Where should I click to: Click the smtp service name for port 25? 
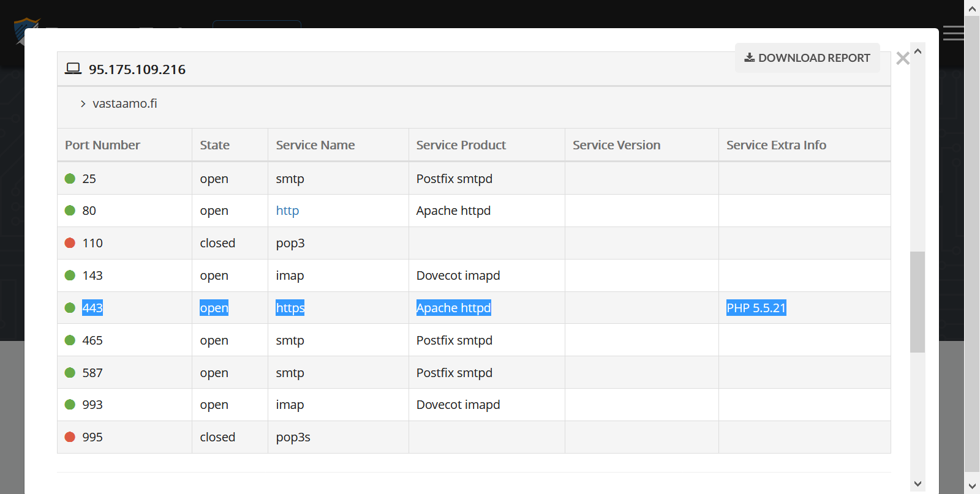(x=290, y=179)
